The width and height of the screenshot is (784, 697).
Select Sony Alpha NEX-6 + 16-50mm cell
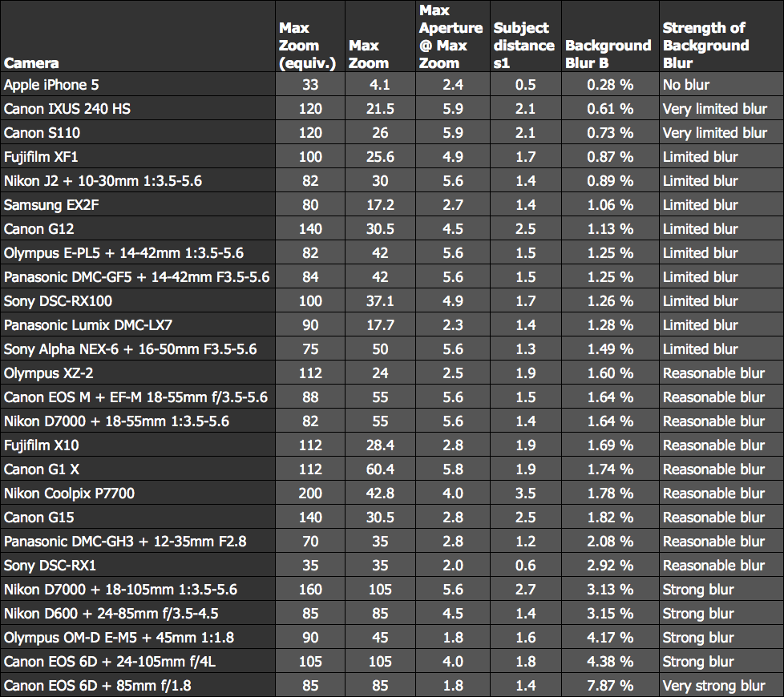[138, 348]
